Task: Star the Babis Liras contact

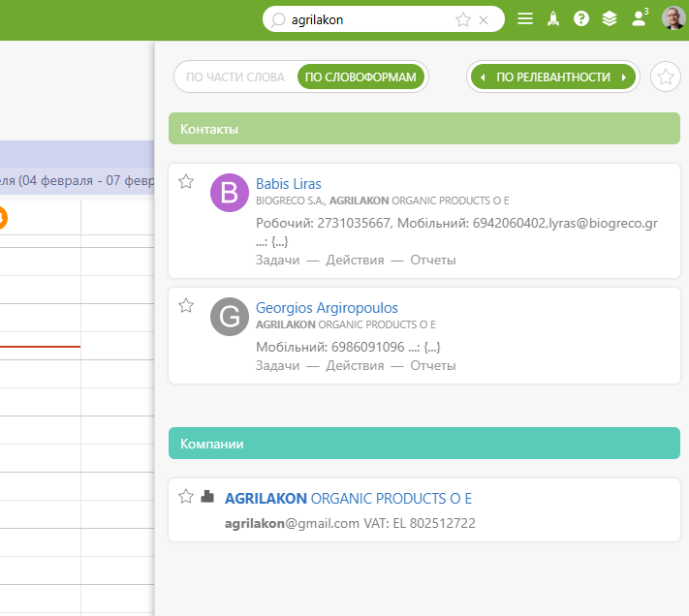Action: [x=186, y=181]
